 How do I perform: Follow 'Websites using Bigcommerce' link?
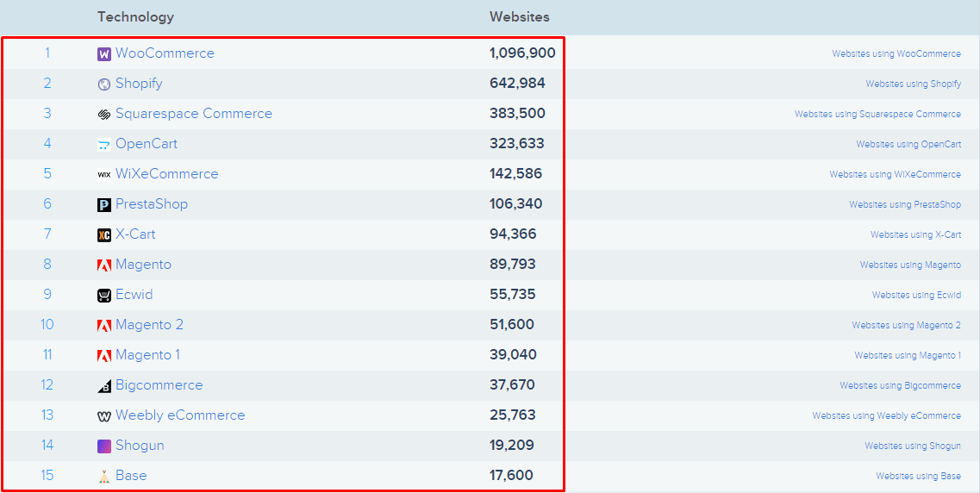pos(900,385)
